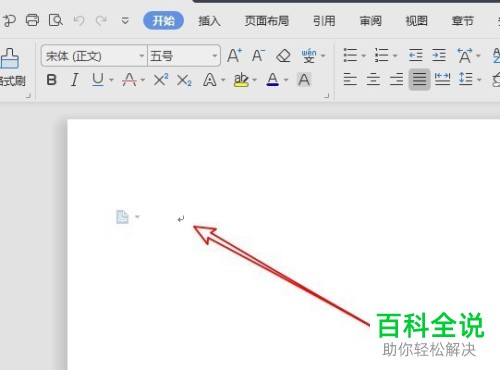Open the 审阅 tab
The width and height of the screenshot is (500, 370).
click(x=370, y=21)
